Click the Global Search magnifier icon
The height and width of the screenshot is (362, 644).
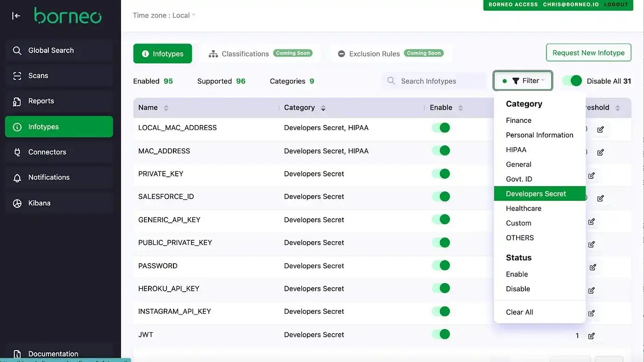17,51
